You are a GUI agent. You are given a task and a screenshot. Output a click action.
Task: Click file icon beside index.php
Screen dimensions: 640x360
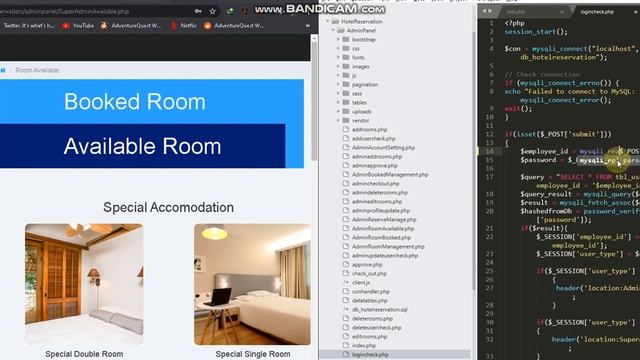(346, 345)
